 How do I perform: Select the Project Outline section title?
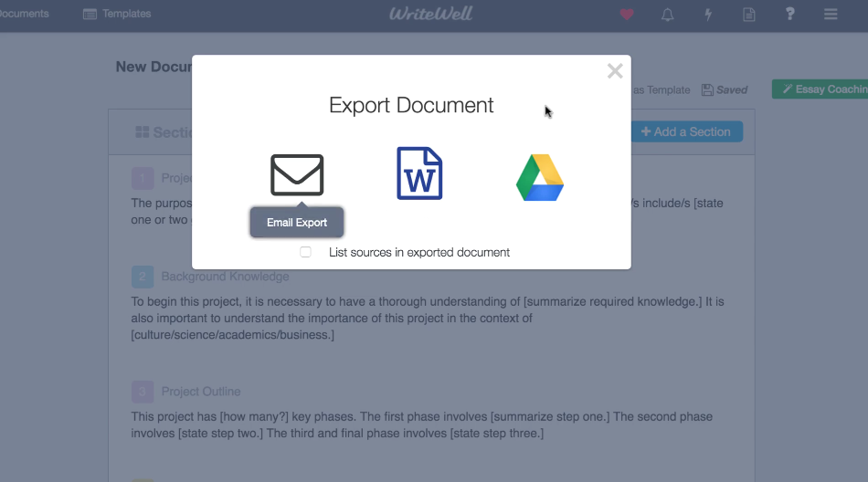tap(201, 392)
